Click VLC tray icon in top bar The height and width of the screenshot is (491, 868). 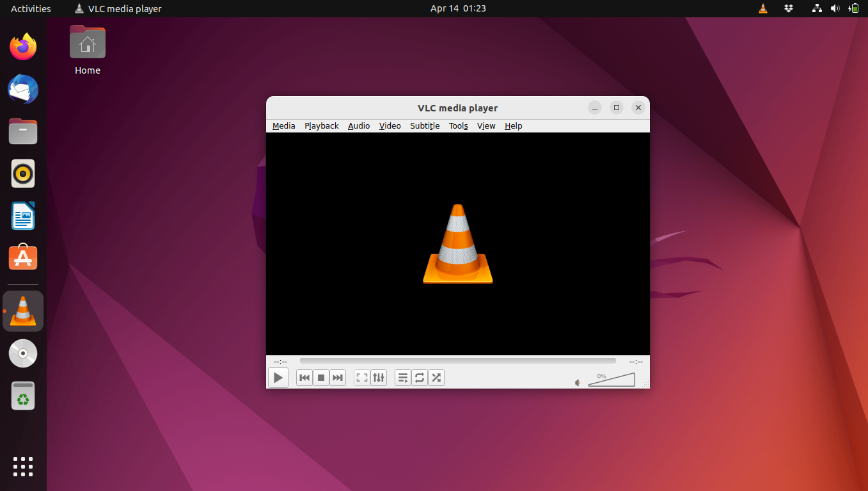tap(762, 9)
